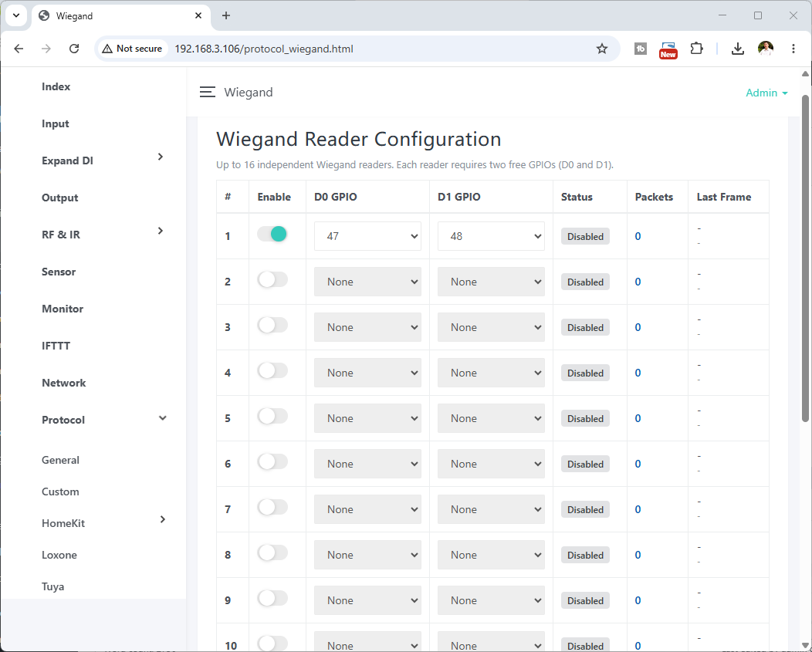Collapse the Protocol sidebar chevron

163,418
